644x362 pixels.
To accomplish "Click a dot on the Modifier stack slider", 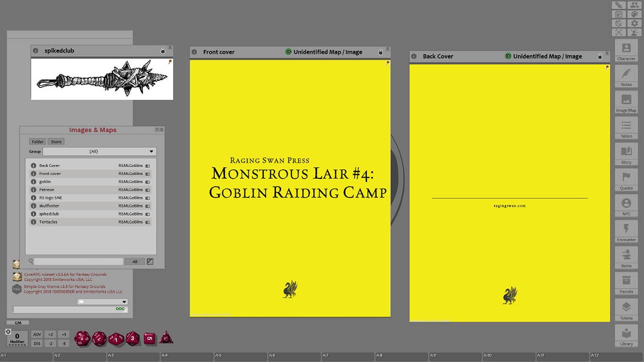I will 16,345.
